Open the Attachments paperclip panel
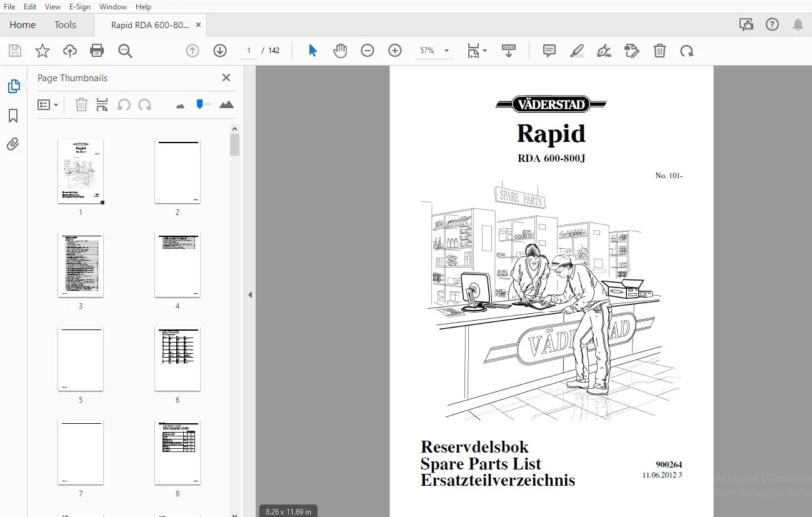812x517 pixels. click(x=13, y=144)
